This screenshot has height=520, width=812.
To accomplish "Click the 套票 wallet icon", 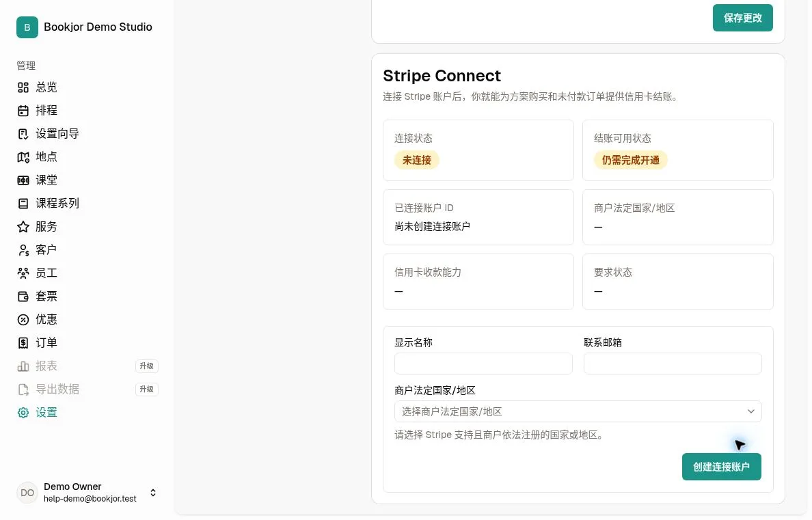I will point(23,297).
